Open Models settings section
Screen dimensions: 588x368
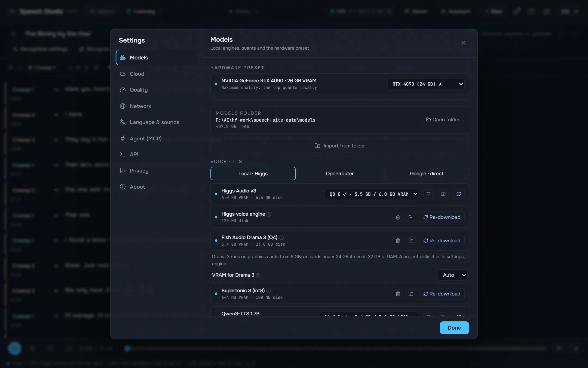point(157,58)
